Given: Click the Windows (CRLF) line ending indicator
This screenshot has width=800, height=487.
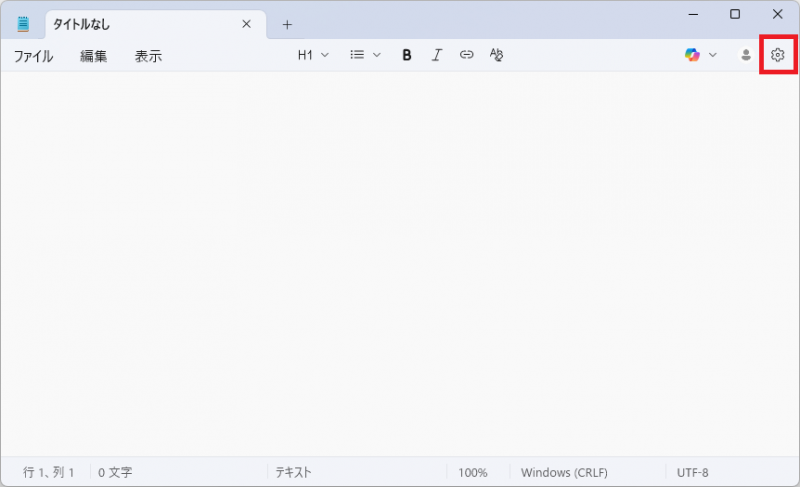Looking at the screenshot, I should click(x=564, y=472).
